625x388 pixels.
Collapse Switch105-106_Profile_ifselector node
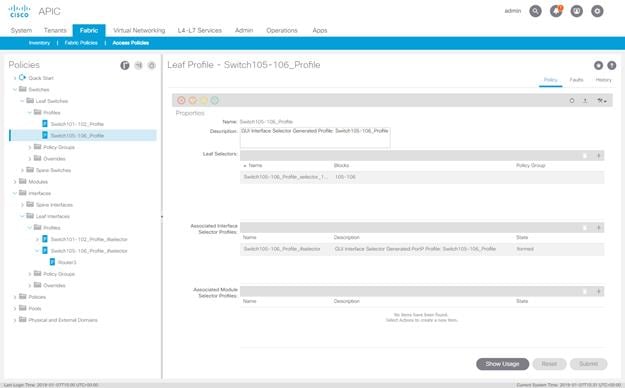[37, 251]
